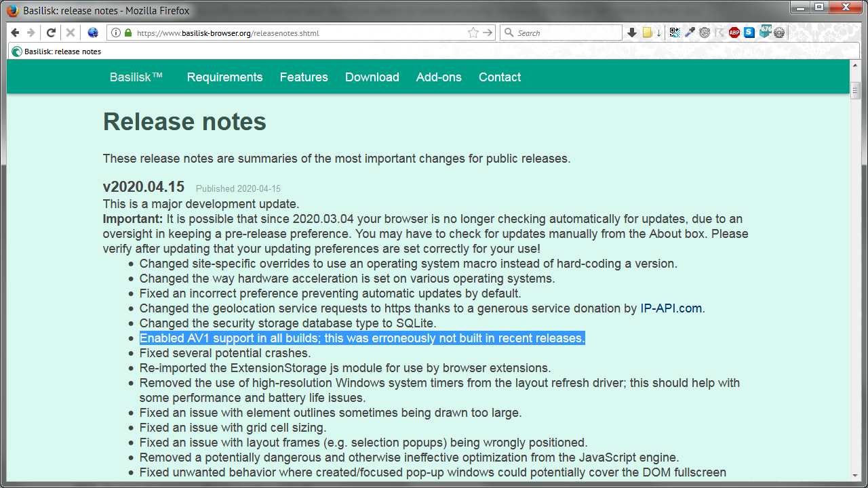Screen dimensions: 868x488
Task: Open the Downloads arrow button
Action: pos(632,33)
